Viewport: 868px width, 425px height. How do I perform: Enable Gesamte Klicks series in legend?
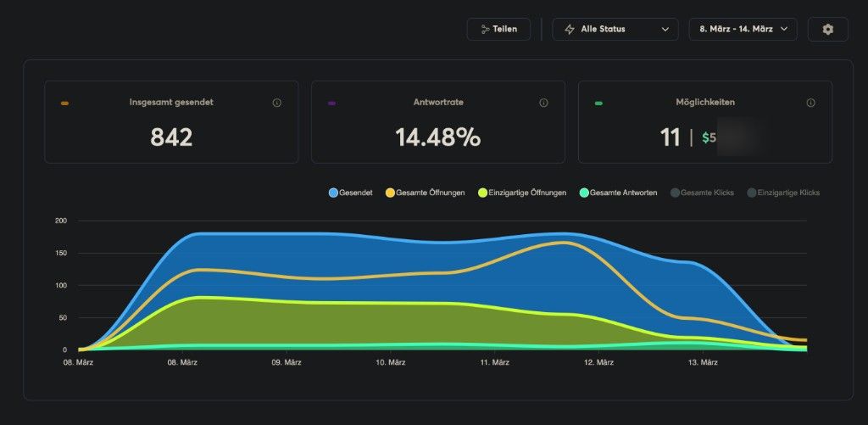[x=702, y=193]
